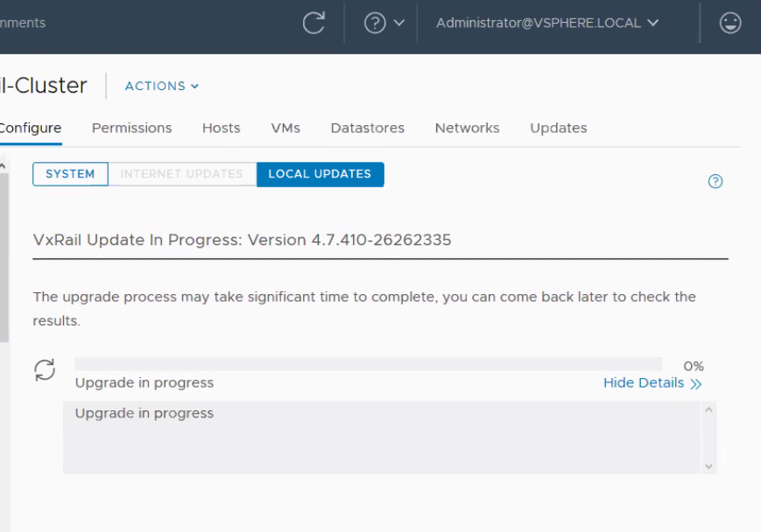Switch to the Permissions tab
Viewport: 761px width, 532px height.
[131, 128]
